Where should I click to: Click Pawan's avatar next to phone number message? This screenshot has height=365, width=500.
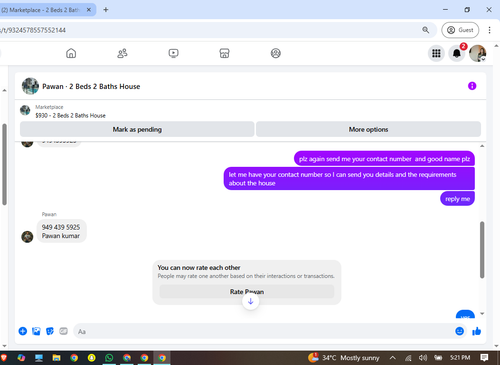(x=27, y=237)
